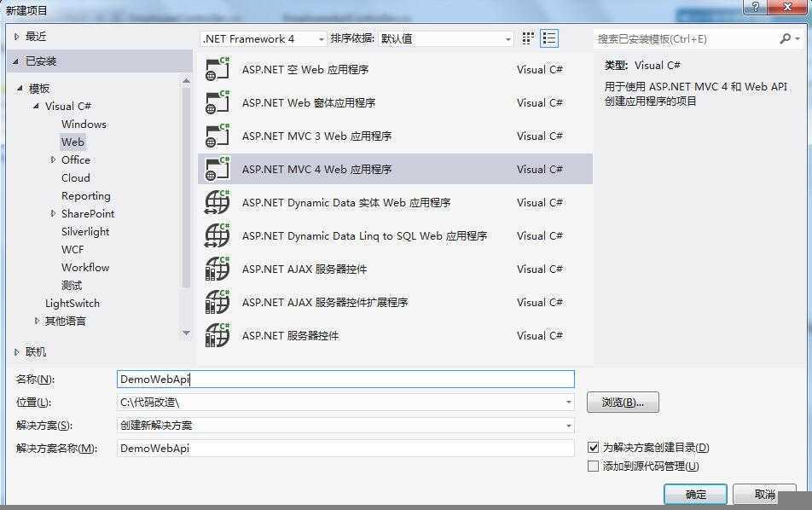Select the Cloud template category
Viewport: 812px width, 510px height.
point(76,178)
